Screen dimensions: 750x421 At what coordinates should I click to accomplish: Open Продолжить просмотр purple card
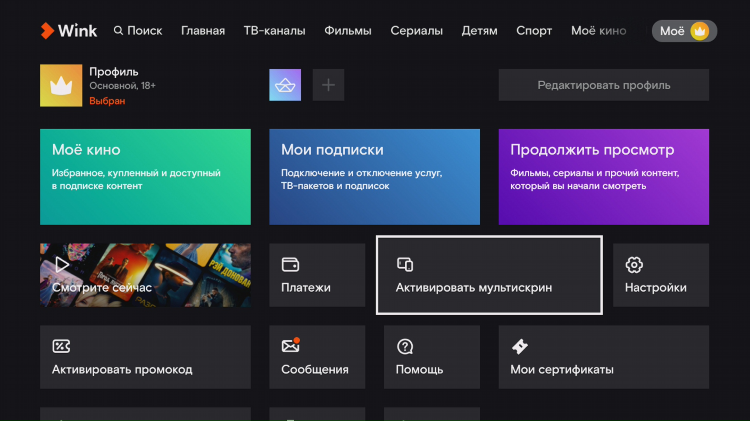[x=604, y=177]
